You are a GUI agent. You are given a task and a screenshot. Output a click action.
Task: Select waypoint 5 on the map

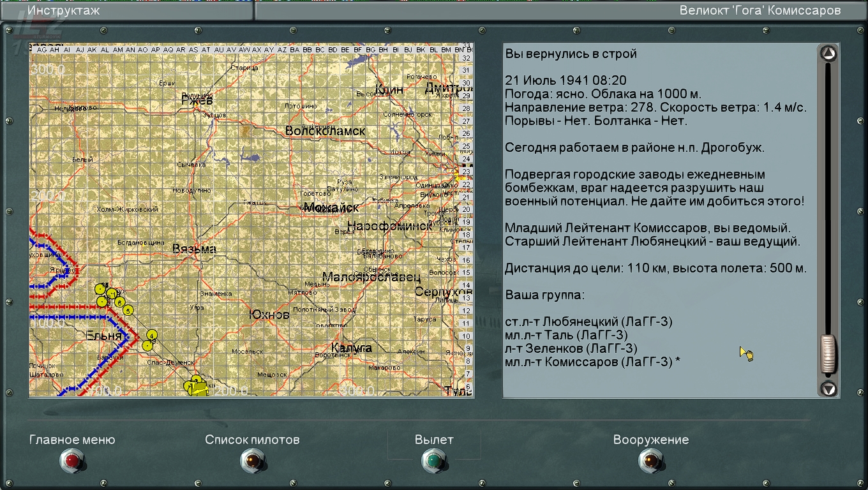pos(128,311)
